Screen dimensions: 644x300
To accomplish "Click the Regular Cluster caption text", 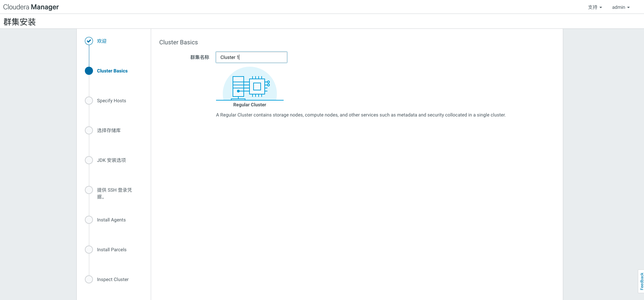I will click(x=249, y=105).
